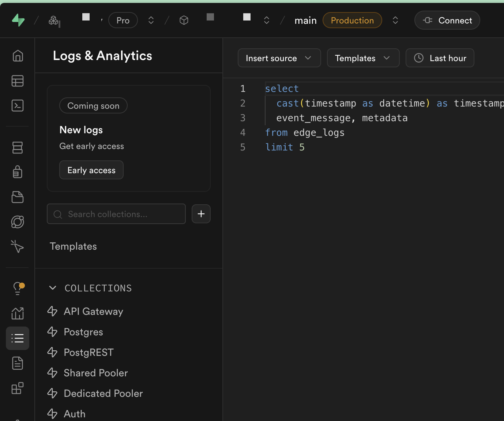Open the Database sidebar icon

pos(18,148)
